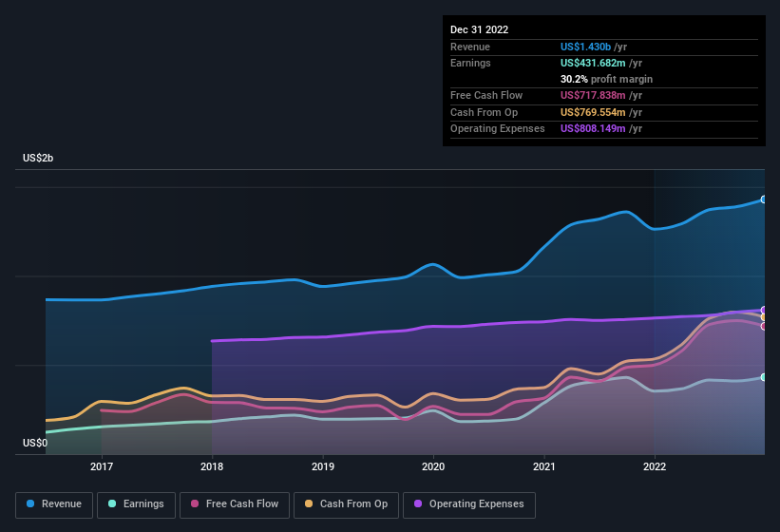Toggle the Free Cash Flow legend button
The image size is (780, 532).
point(235,504)
